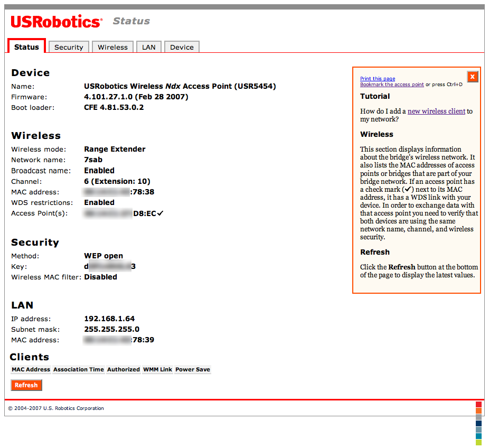Click the 'IP address:' label
This screenshot has width=489, height=448.
tap(31, 319)
